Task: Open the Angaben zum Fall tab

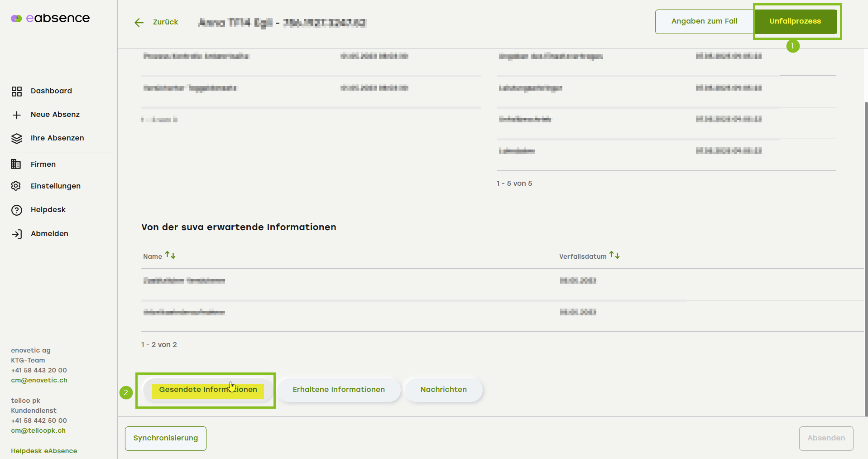Action: [x=704, y=21]
